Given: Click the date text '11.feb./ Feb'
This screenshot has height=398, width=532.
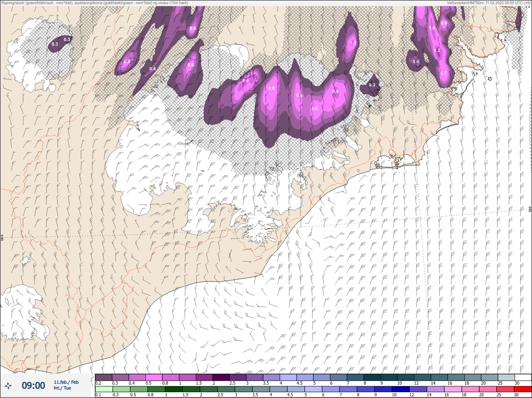Looking at the screenshot, I should tap(66, 382).
